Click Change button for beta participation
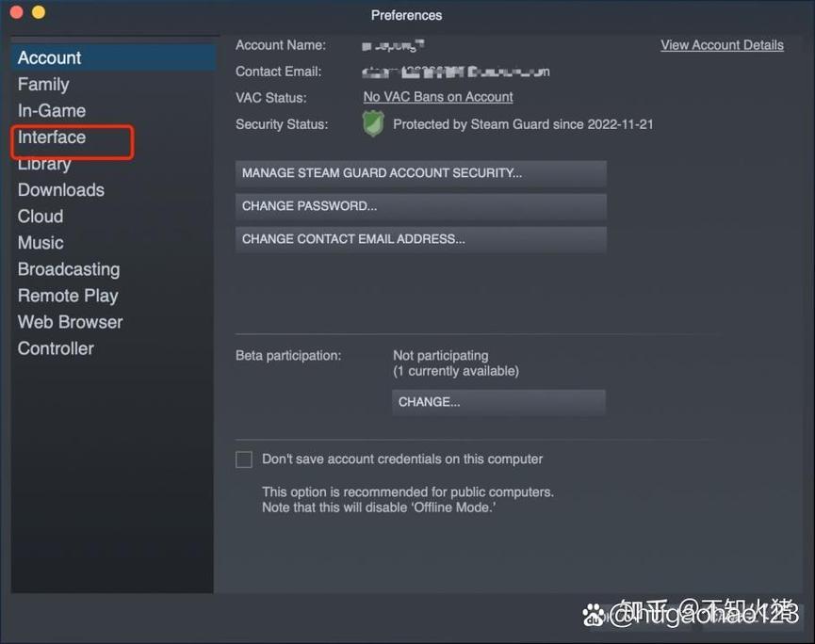The image size is (815, 644). 498,402
